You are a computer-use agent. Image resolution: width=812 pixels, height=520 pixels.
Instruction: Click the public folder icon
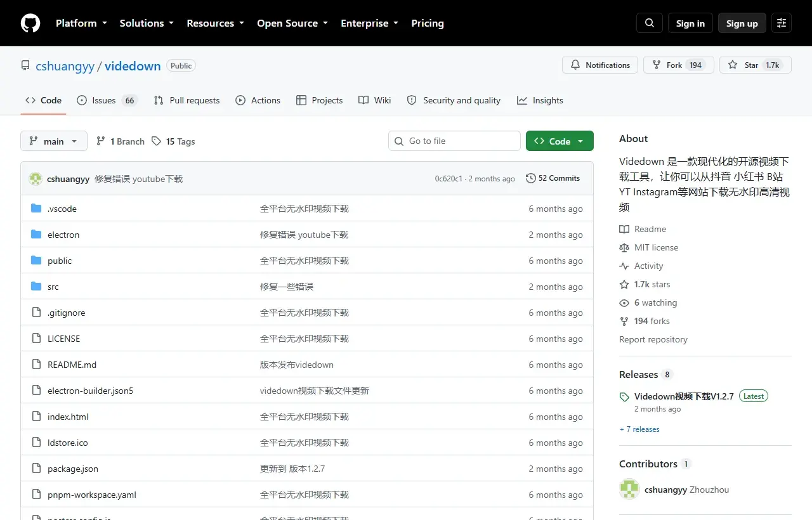[36, 261]
